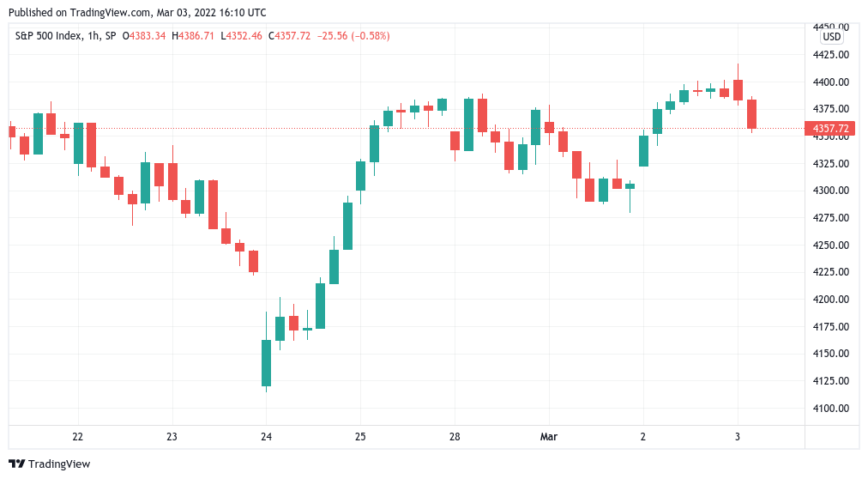Click the 4300.00 price axis label
This screenshot has width=868, height=479.
831,190
